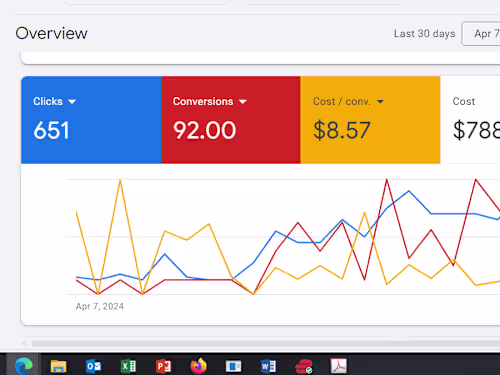Viewport: 500px width, 375px height.
Task: Select the white Cost scorecard
Action: click(x=470, y=120)
